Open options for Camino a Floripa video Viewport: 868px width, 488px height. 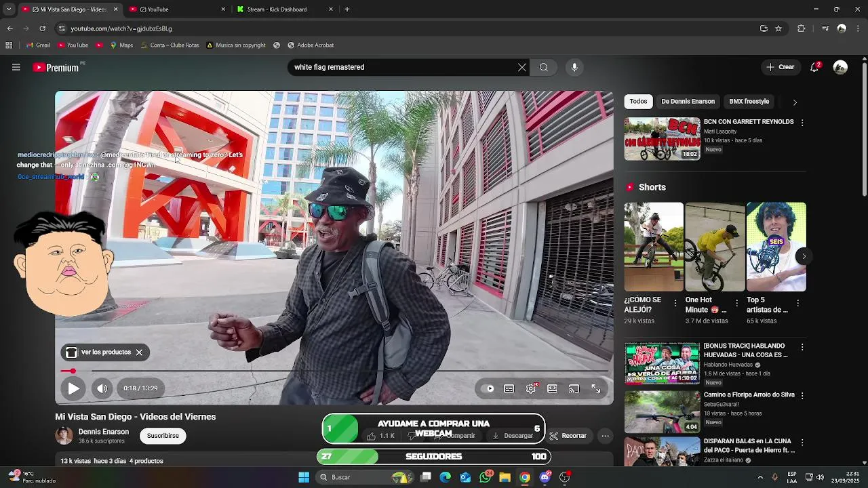click(802, 395)
